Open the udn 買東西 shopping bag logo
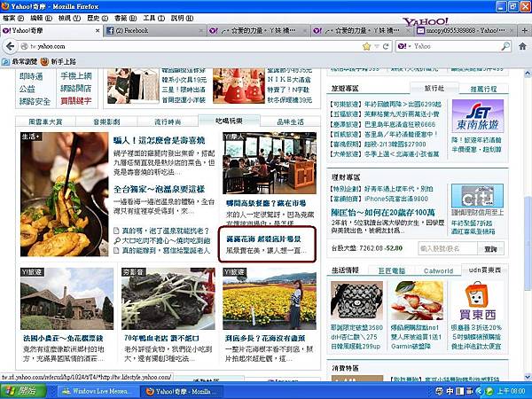 point(478,301)
